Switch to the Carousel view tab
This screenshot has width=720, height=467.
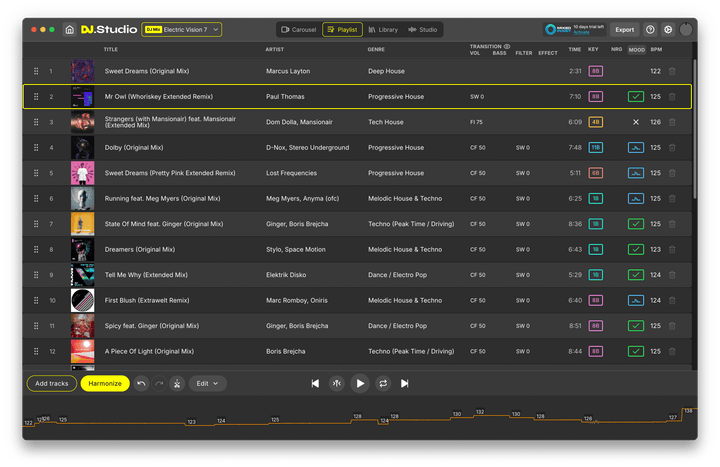[x=298, y=30]
